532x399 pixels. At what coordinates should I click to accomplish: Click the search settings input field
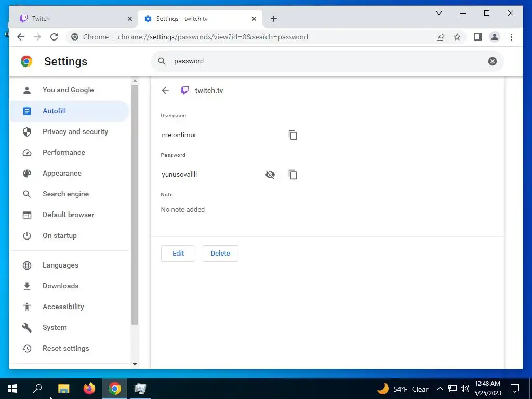point(327,61)
